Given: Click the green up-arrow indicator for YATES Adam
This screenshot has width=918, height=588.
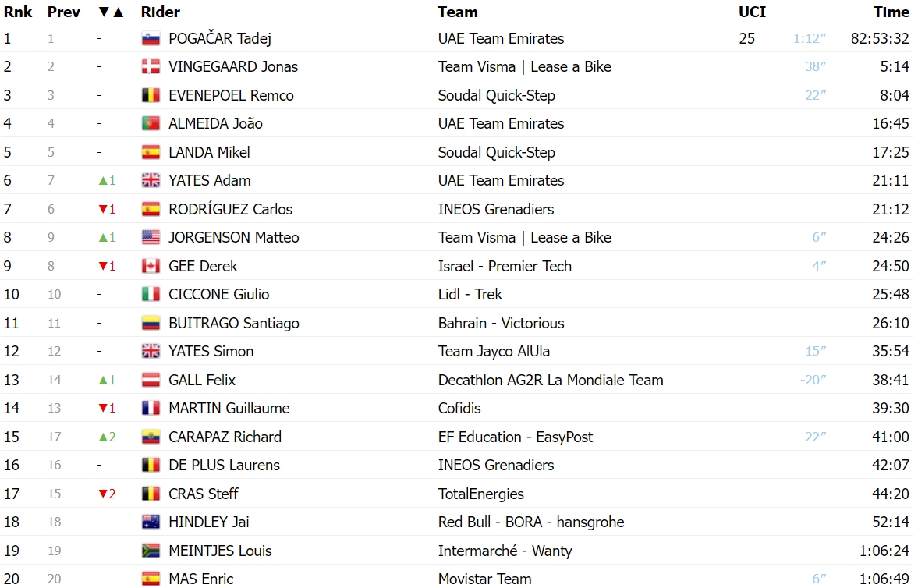Looking at the screenshot, I should click(x=107, y=180).
